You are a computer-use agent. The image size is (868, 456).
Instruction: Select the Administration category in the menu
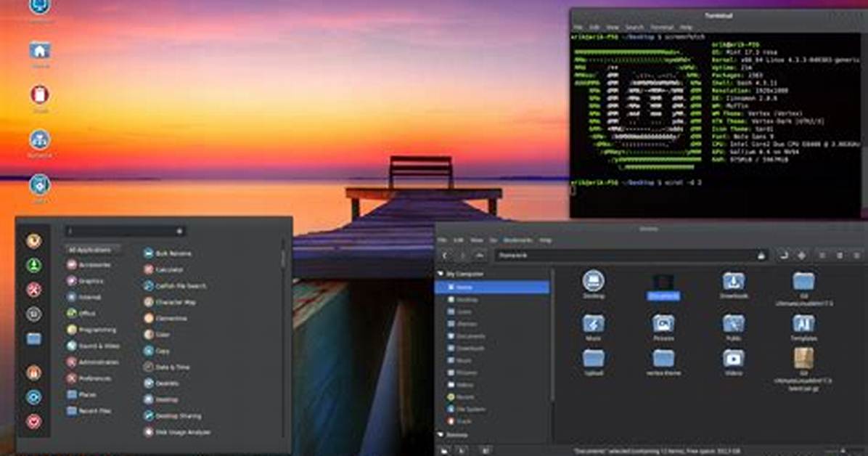click(x=93, y=362)
